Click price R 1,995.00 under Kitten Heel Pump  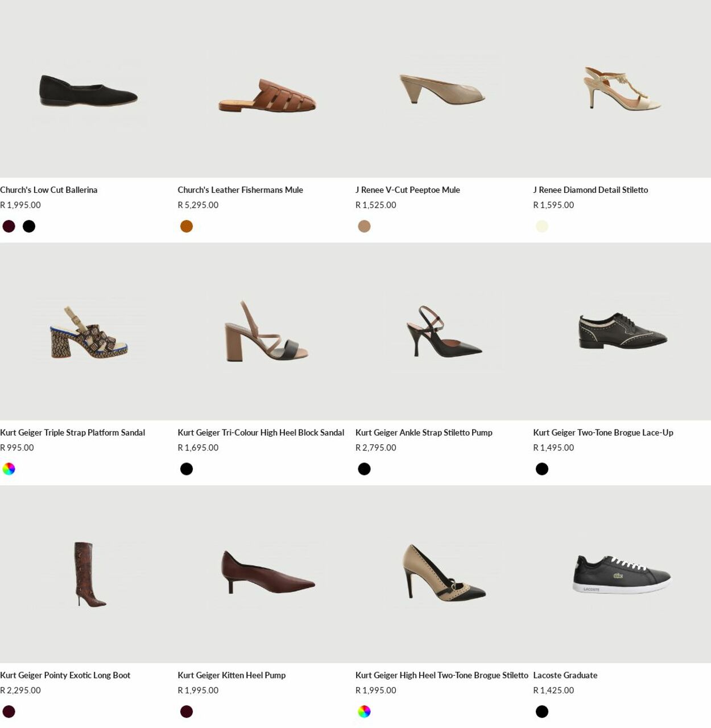[x=198, y=691]
